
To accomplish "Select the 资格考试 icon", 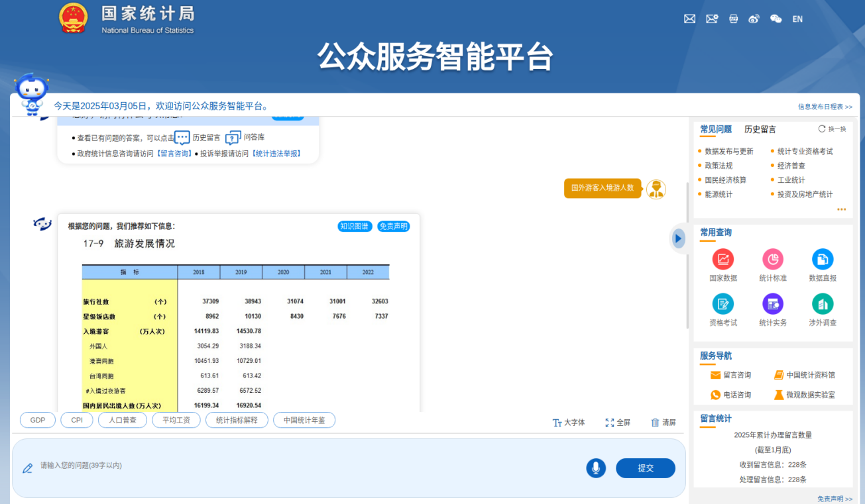I will [722, 304].
